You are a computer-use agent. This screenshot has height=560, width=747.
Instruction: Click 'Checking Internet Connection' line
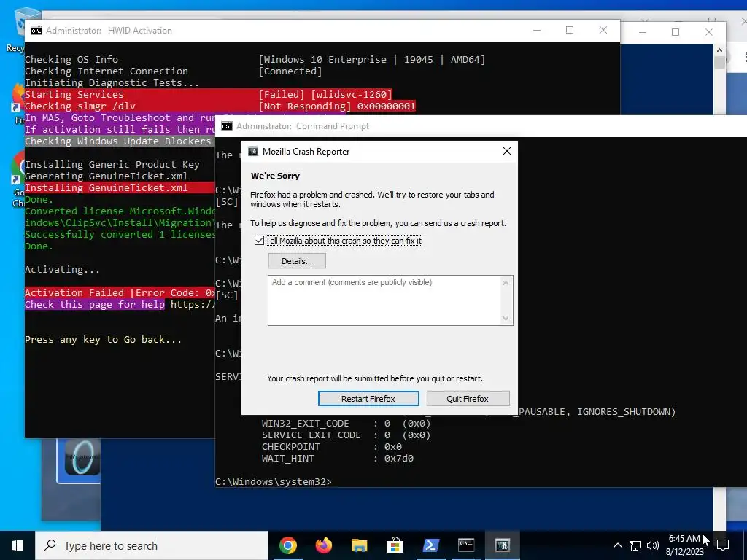[x=174, y=71]
